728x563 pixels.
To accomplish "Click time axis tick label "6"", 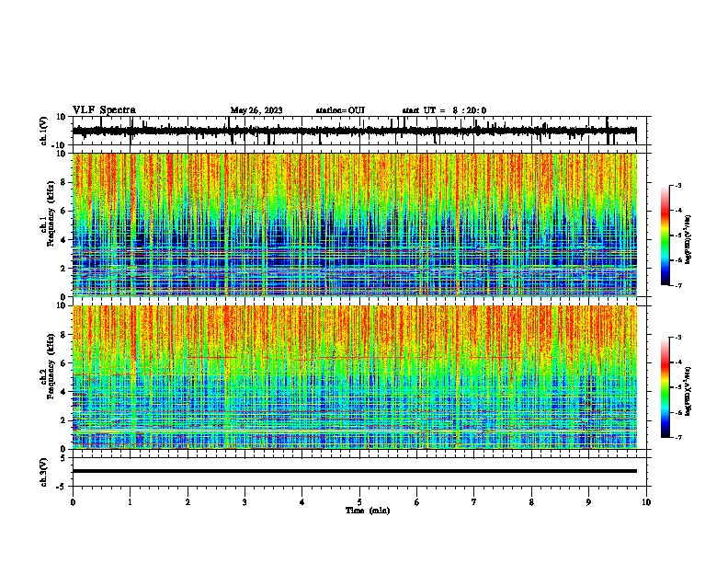I will (x=417, y=502).
